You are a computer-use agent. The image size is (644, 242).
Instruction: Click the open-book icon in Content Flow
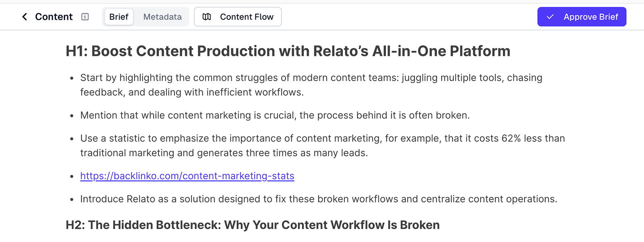click(207, 17)
